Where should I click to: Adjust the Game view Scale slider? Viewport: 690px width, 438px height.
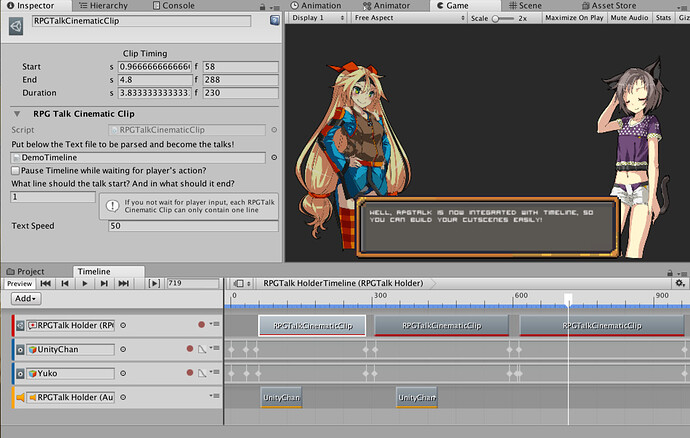pyautogui.click(x=503, y=18)
